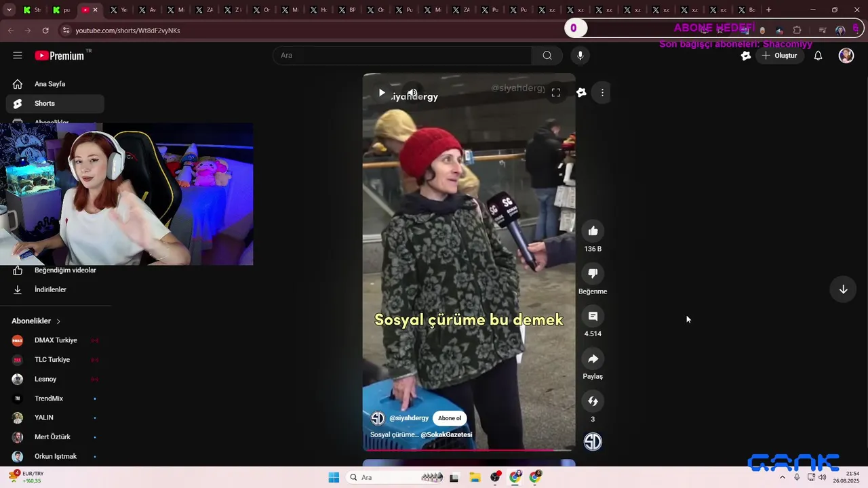Go back in browser history
Image resolution: width=868 pixels, height=488 pixels.
point(10,30)
